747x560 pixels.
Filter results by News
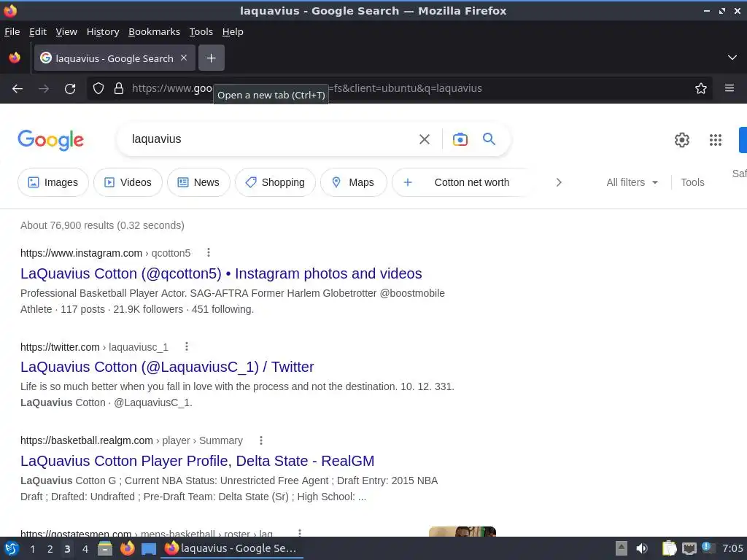coord(198,182)
